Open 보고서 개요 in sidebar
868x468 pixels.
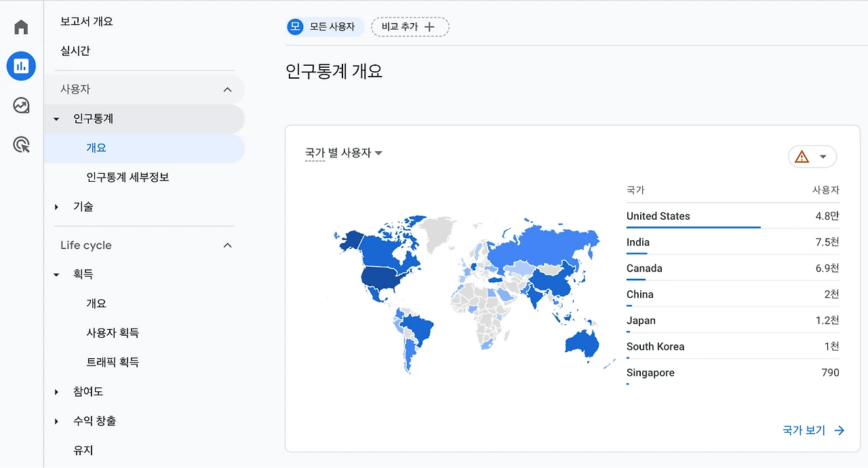click(x=87, y=22)
